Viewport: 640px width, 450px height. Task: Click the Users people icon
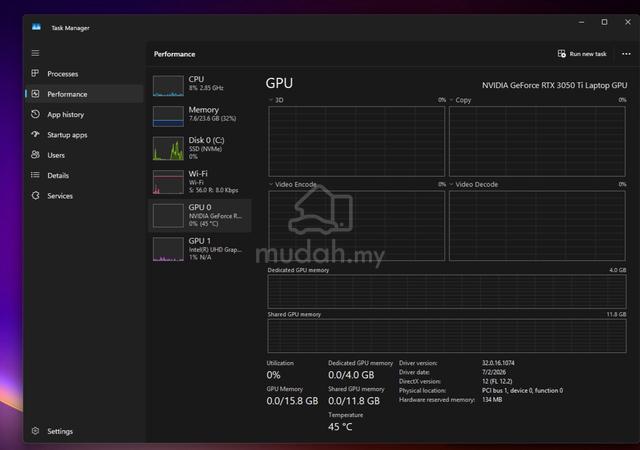click(36, 155)
